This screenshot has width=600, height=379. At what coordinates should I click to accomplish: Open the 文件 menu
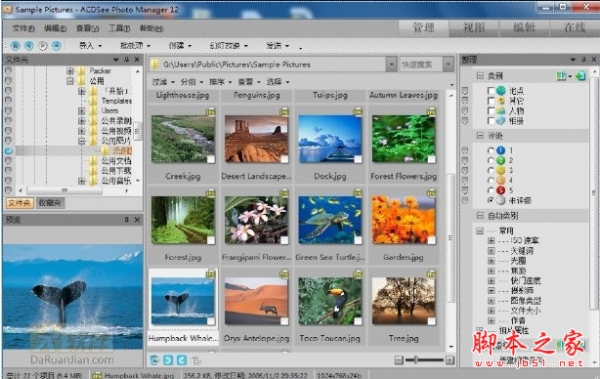click(x=23, y=28)
